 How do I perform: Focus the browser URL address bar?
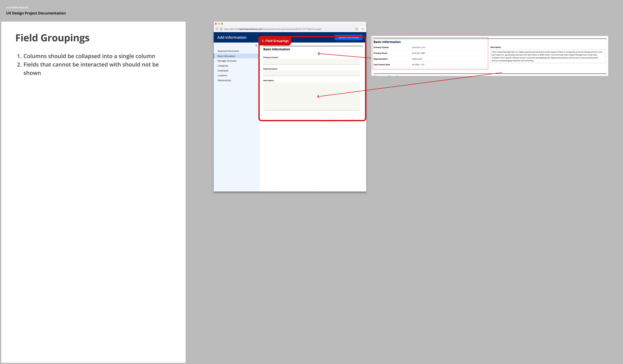pyautogui.click(x=273, y=29)
